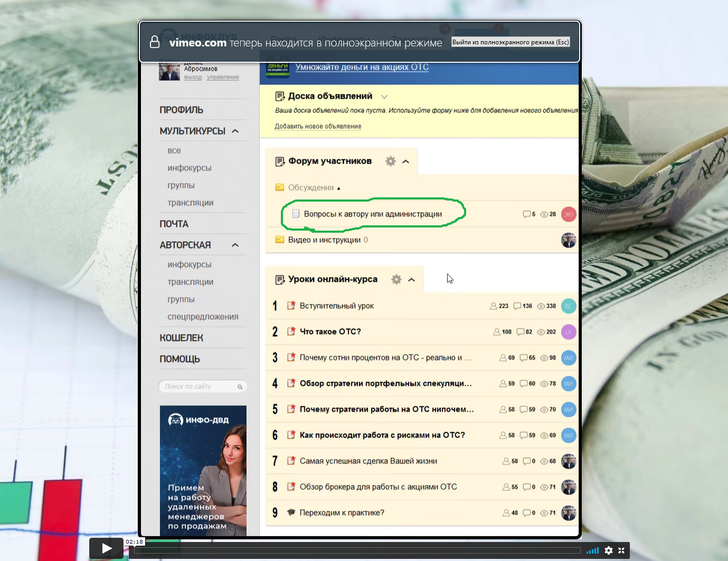Click the magnifier icon in the site search box
The width and height of the screenshot is (728, 561).
click(x=240, y=387)
